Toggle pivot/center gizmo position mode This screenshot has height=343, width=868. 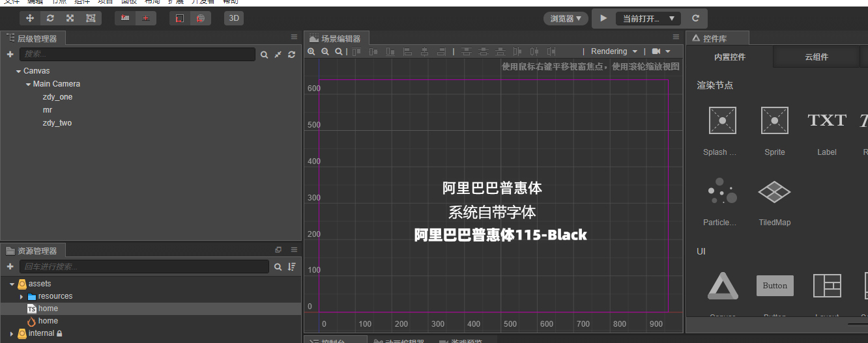pos(126,18)
